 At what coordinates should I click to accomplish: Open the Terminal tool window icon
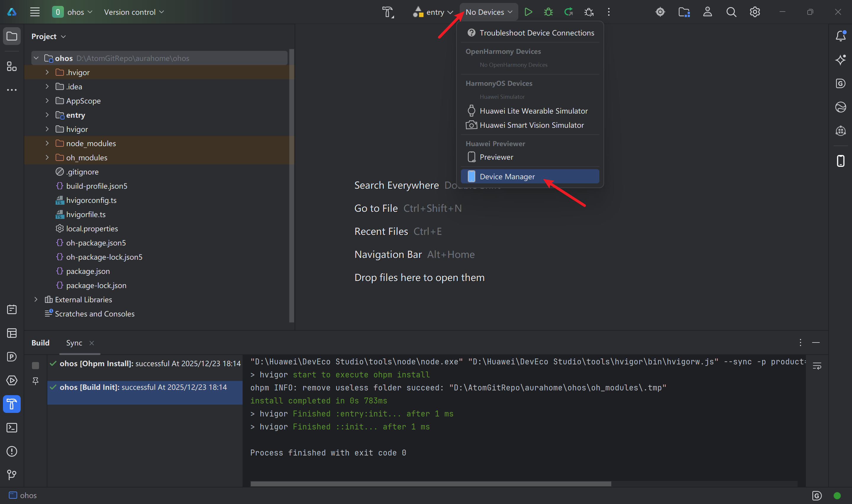12,428
